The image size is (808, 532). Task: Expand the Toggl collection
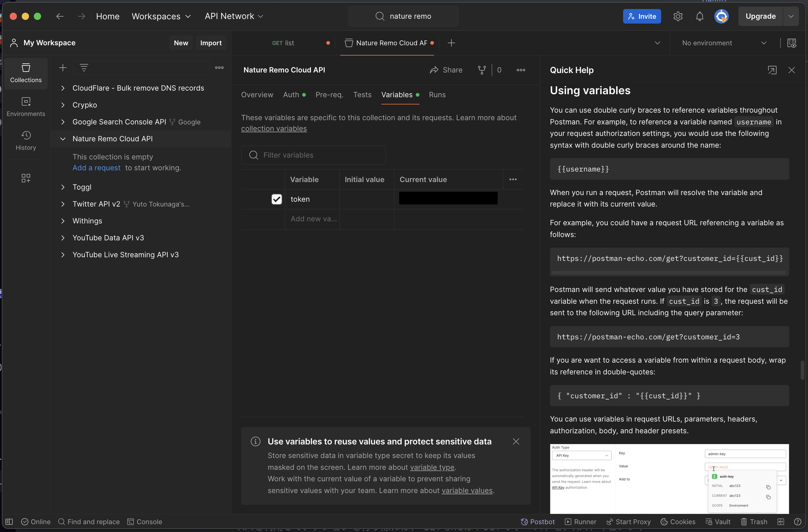tap(63, 187)
